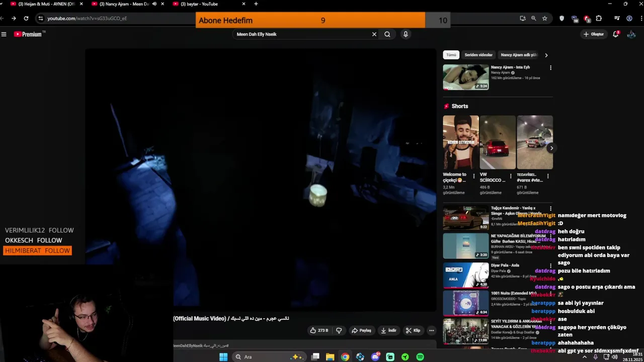This screenshot has width=644, height=362.
Task: Go forward in browser history
Action: (x=14, y=18)
